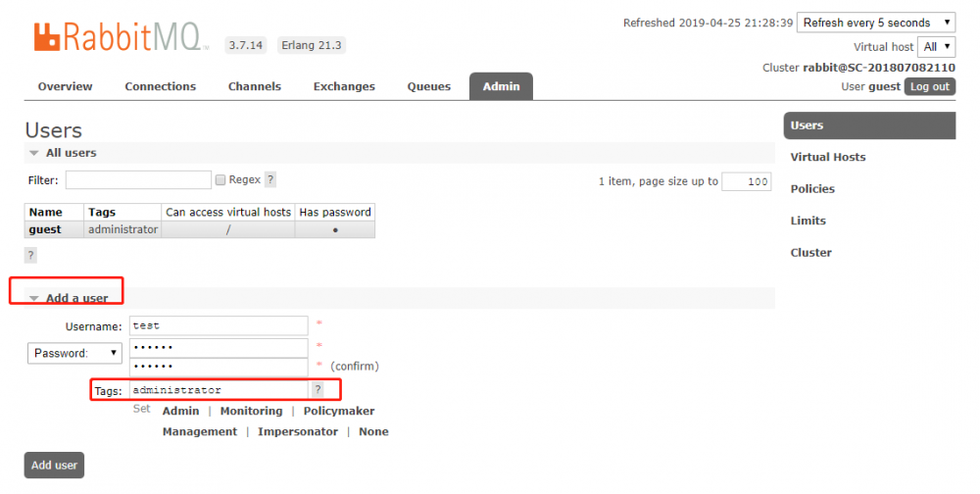
Task: Open help icon beside Tags field
Action: click(x=318, y=389)
